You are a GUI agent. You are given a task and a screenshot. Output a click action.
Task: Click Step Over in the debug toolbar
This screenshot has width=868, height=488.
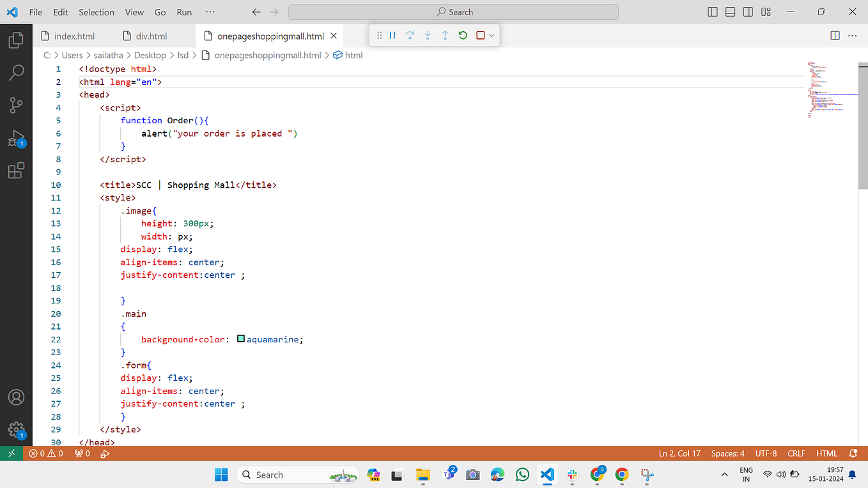pyautogui.click(x=410, y=35)
